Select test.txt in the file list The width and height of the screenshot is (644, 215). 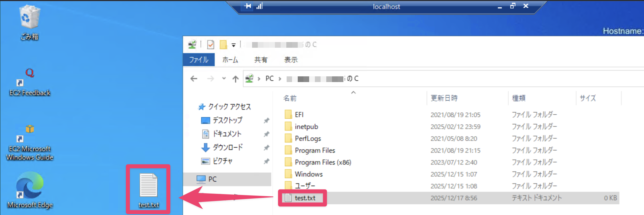click(x=305, y=198)
